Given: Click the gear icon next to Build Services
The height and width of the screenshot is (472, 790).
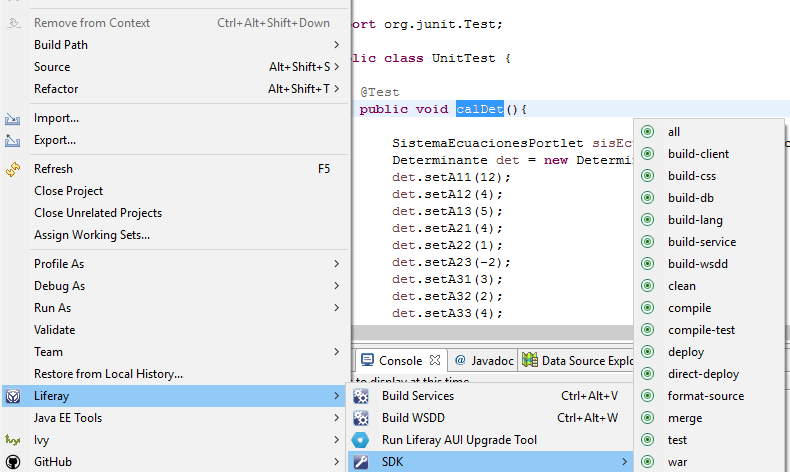Looking at the screenshot, I should coord(361,396).
